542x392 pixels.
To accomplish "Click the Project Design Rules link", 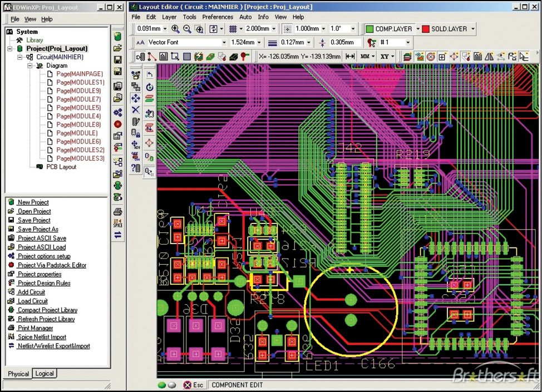I will click(x=44, y=283).
